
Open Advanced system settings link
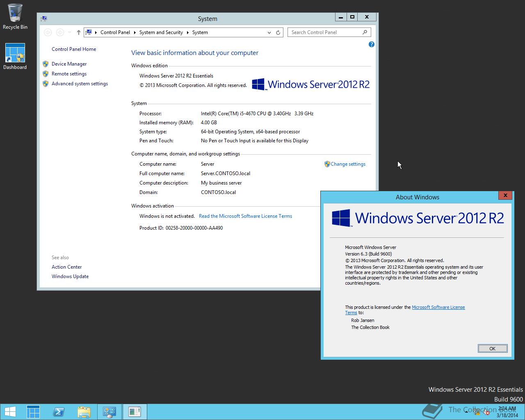(x=80, y=84)
